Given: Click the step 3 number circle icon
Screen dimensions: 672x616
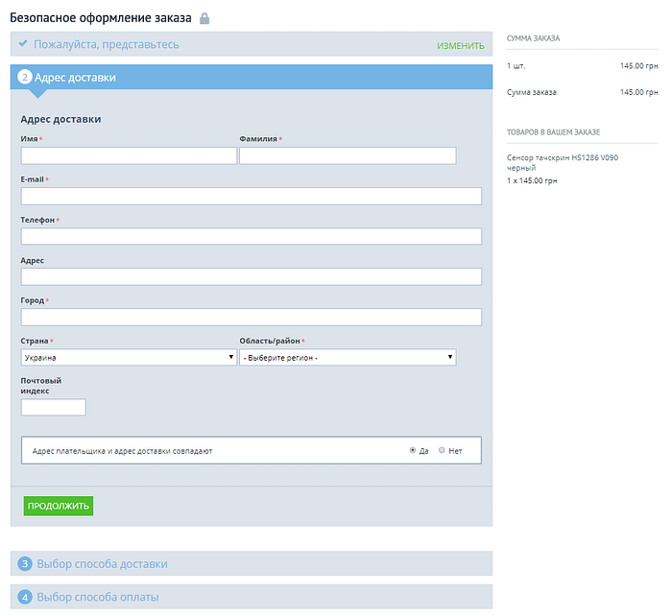Looking at the screenshot, I should click(25, 564).
